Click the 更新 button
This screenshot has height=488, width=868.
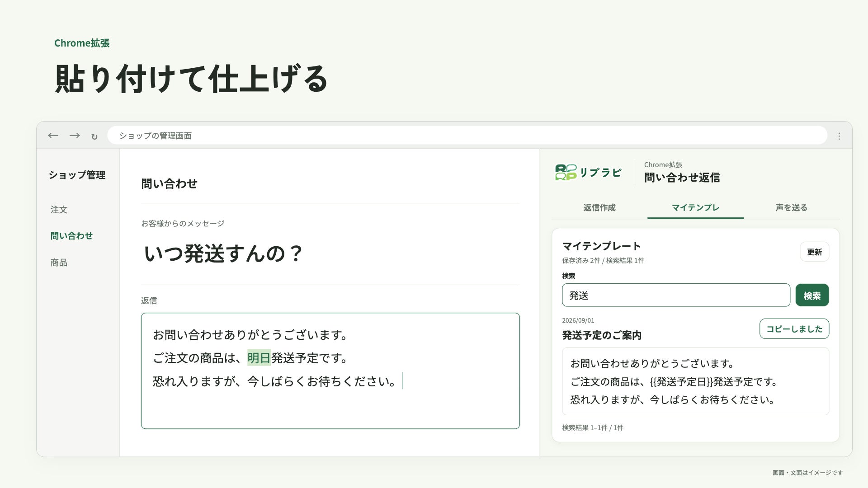point(814,252)
